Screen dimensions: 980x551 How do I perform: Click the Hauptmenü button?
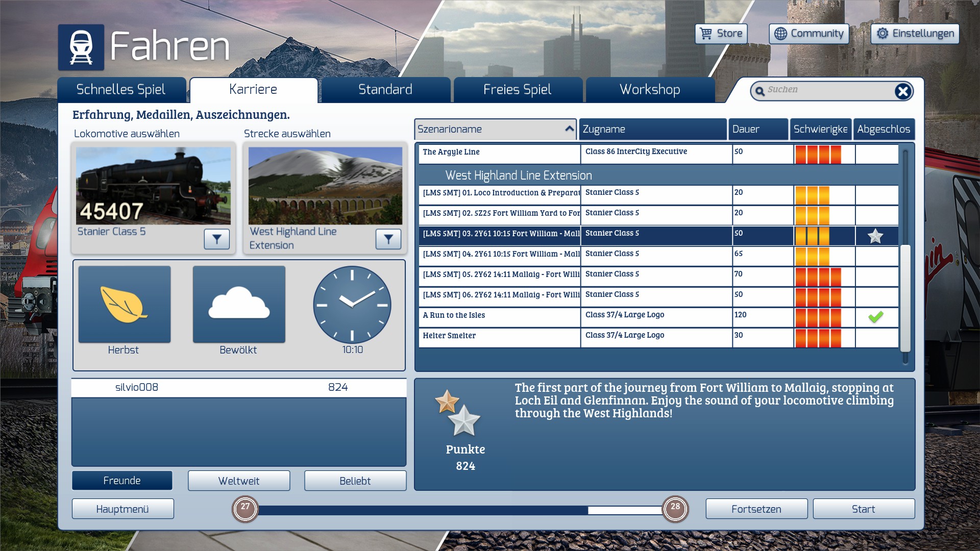point(122,509)
